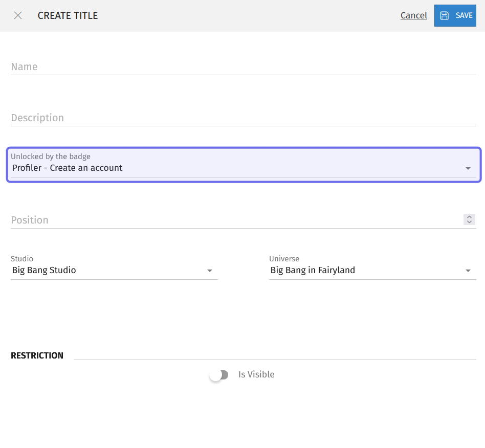485x448 pixels.
Task: Click the Universe dropdown arrow
Action: coord(468,271)
